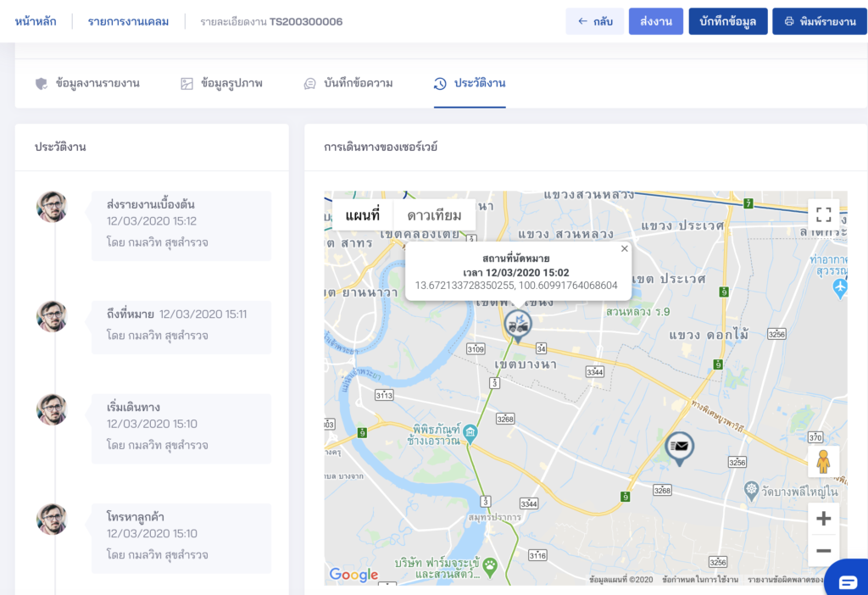The image size is (868, 595).
Task: Switch to บันทึกข้อความ tab
Action: [348, 84]
